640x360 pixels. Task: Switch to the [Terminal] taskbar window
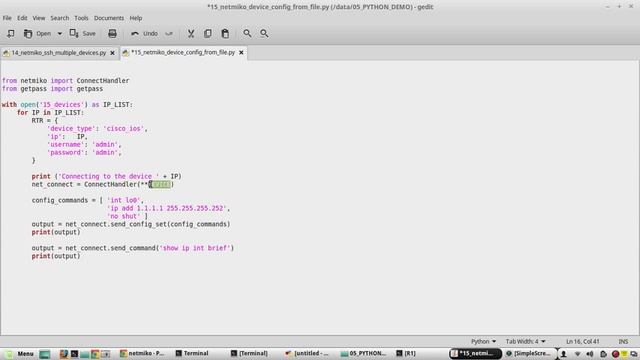249,353
